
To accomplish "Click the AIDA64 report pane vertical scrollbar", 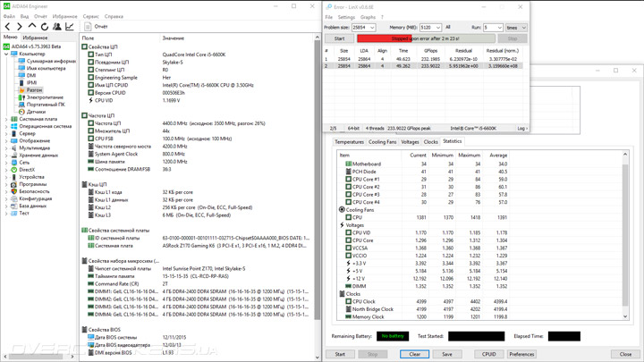I will click(317, 198).
